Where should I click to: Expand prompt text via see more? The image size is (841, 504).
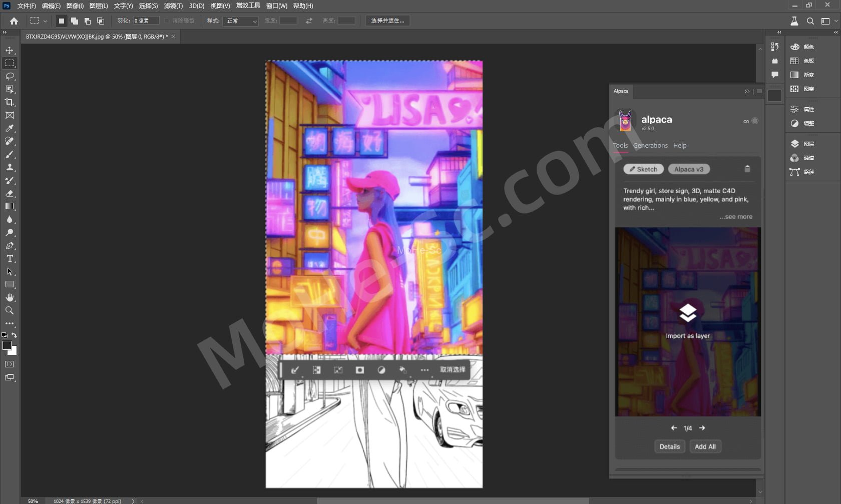[x=736, y=217]
